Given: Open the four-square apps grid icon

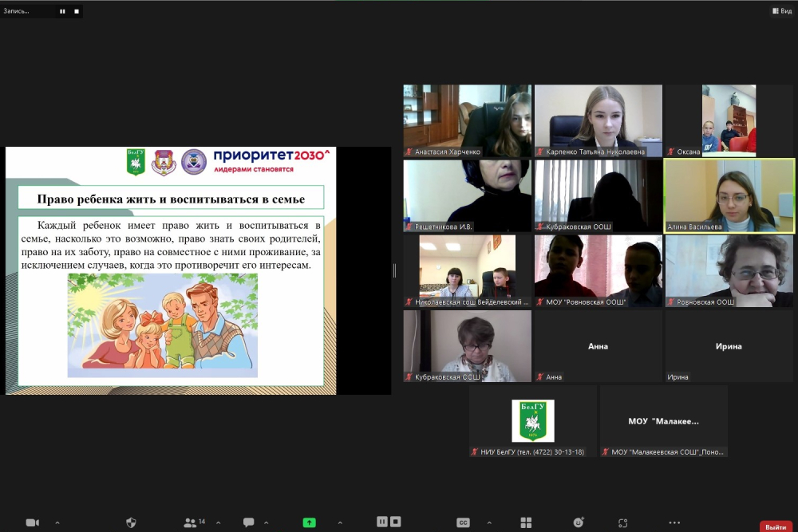Looking at the screenshot, I should coord(526,522).
